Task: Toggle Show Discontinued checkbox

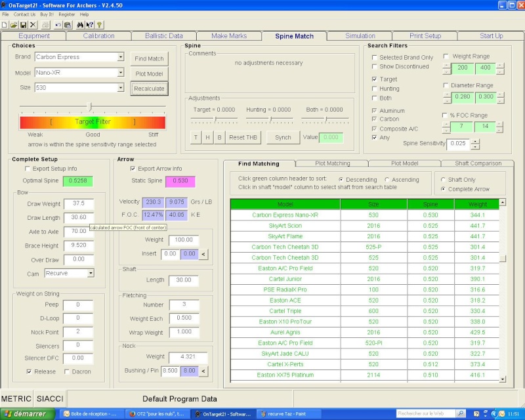Action: point(374,67)
